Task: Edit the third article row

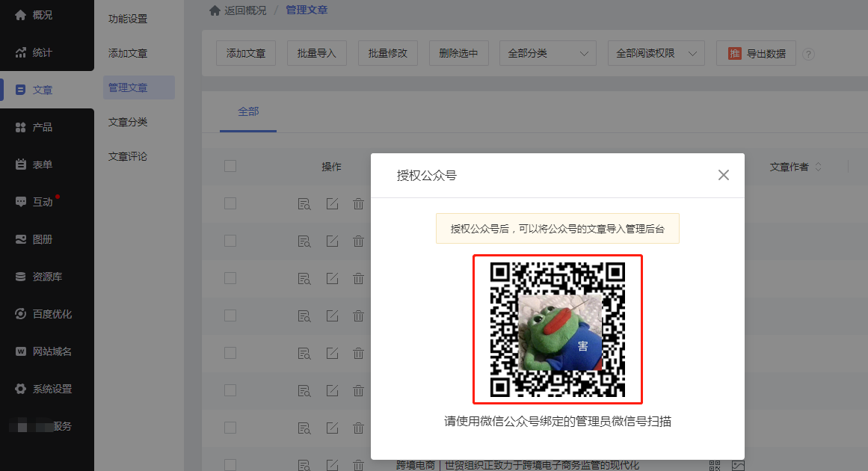Action: [x=332, y=278]
